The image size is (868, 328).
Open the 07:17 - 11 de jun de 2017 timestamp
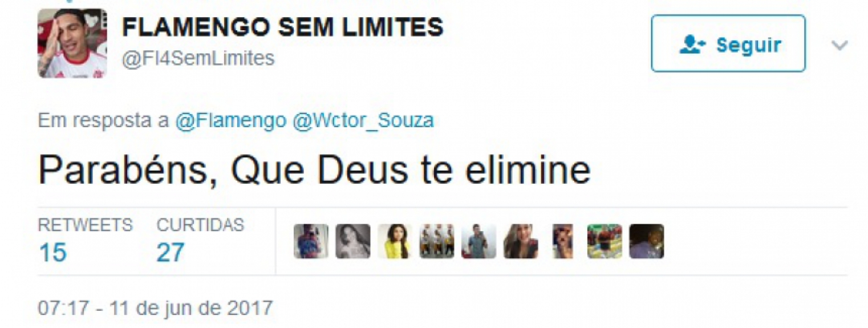pos(156,308)
